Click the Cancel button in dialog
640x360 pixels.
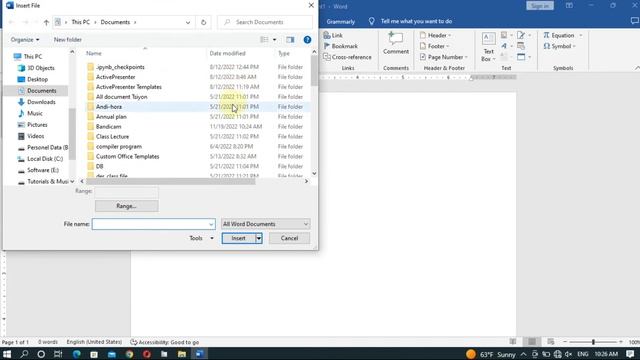coord(289,238)
